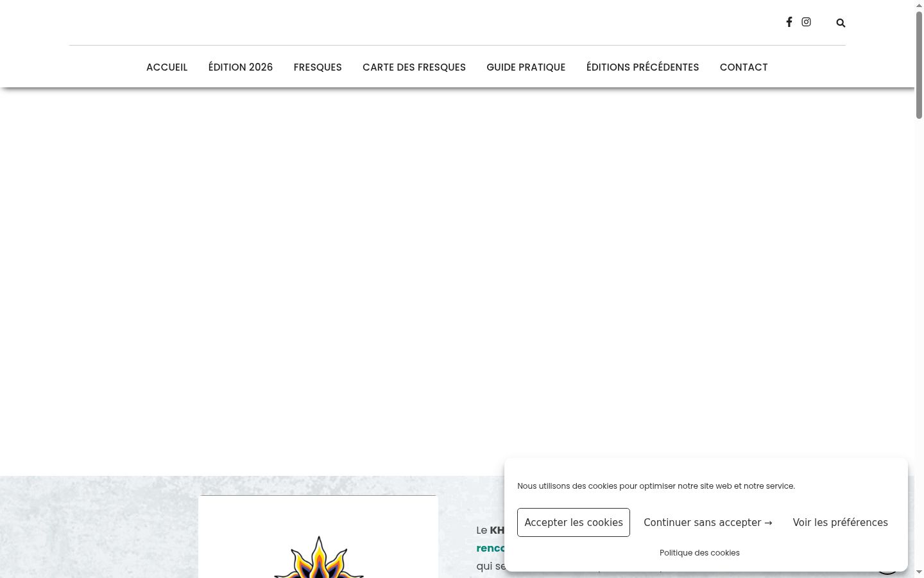This screenshot has width=924, height=578.
Task: Open the Édition 2026 menu item
Action: [241, 67]
